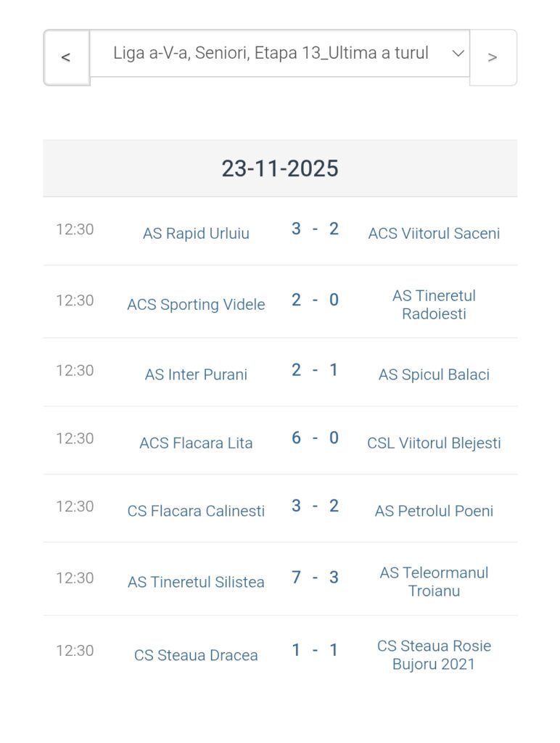Screen dimensions: 560x743
Task: Open AS Rapid Urluiu team page
Action: click(x=196, y=234)
